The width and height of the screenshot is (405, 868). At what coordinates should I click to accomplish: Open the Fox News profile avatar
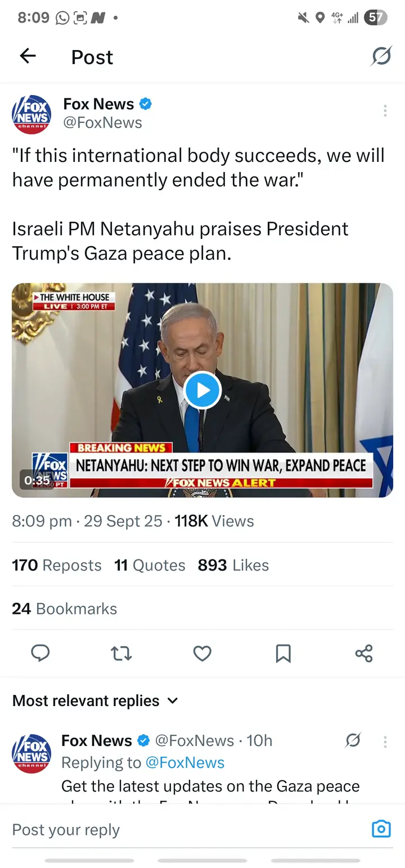pos(31,114)
